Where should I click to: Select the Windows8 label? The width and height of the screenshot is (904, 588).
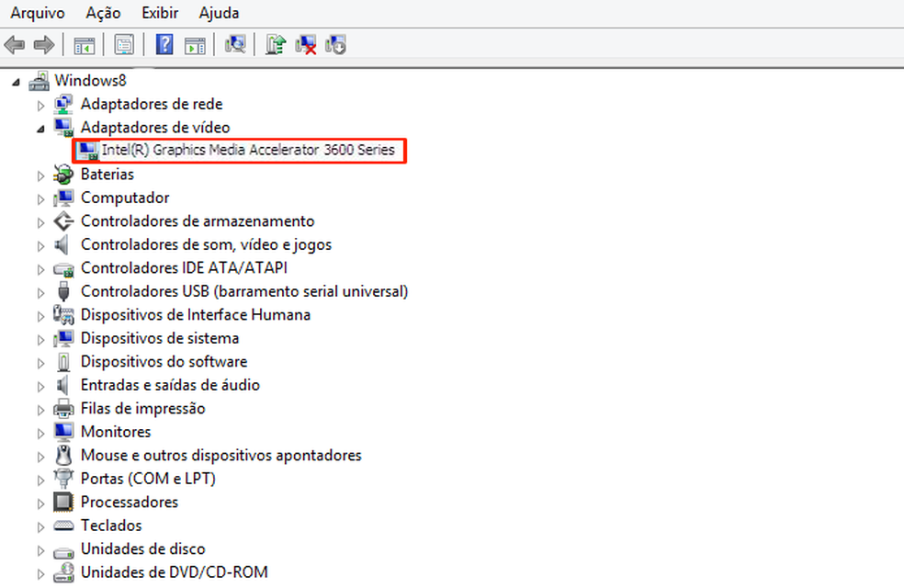pyautogui.click(x=91, y=80)
